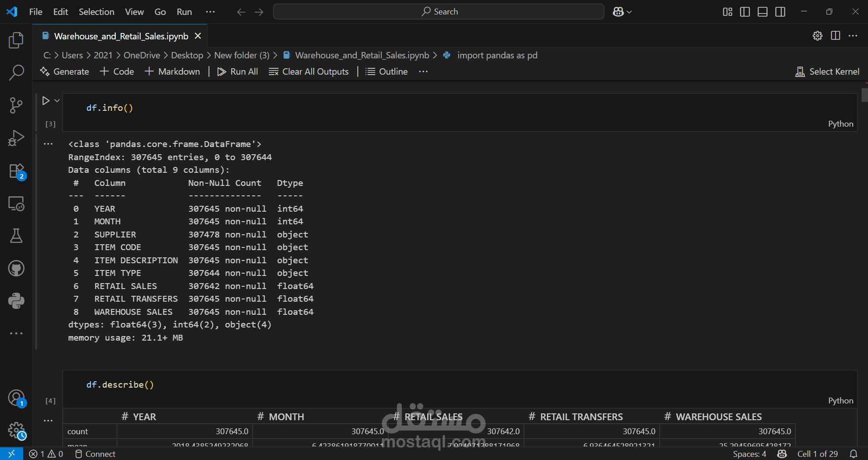
Task: Open the notebook Outline
Action: [386, 71]
